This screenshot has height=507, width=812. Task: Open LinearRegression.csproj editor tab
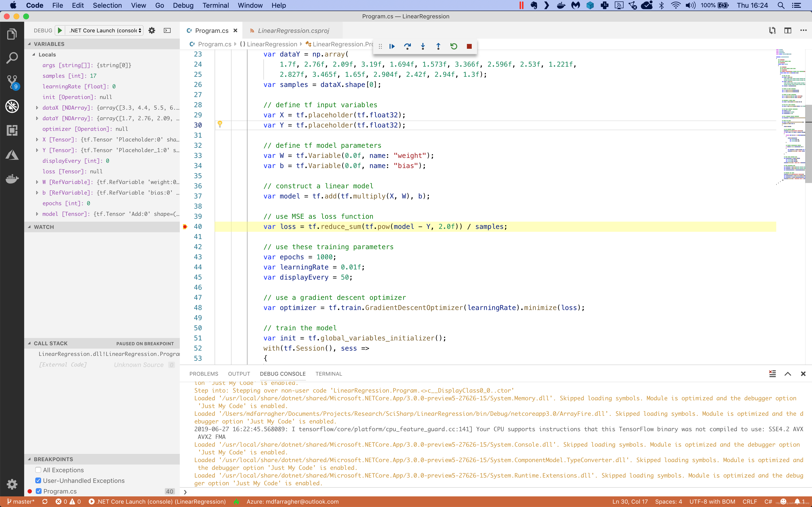tap(293, 30)
